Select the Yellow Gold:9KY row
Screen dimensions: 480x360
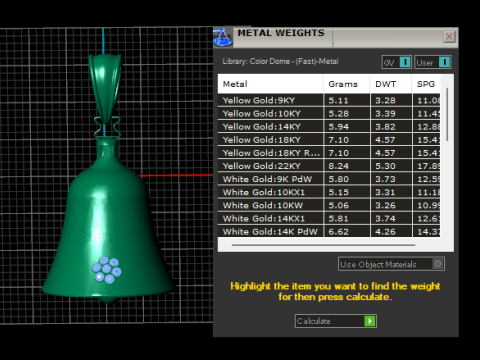[329, 100]
